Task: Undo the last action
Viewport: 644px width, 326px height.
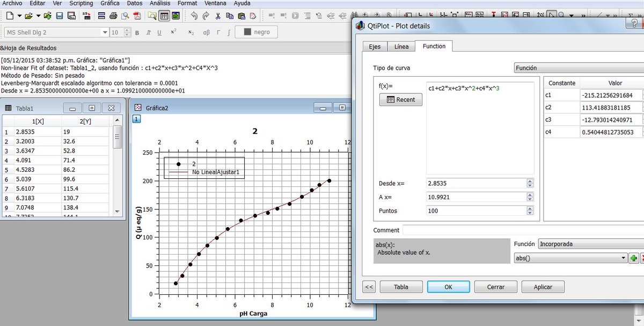Action: (194, 16)
